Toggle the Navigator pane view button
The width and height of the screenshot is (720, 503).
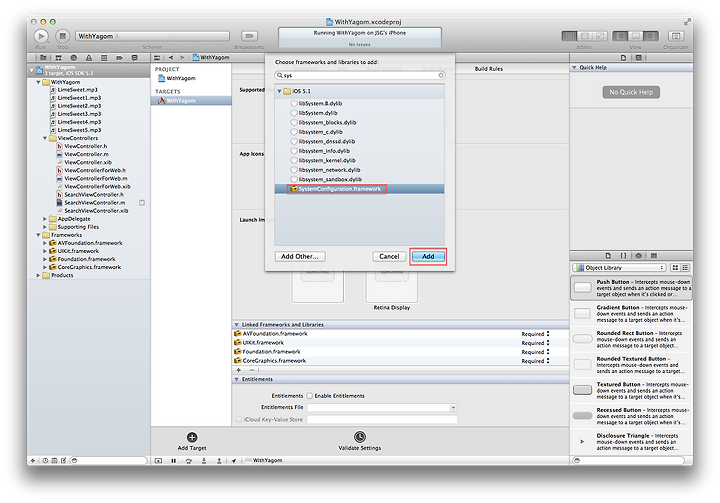[x=620, y=36]
